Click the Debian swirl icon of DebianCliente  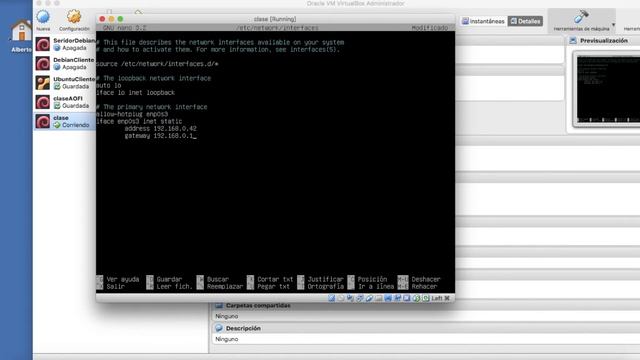tap(43, 63)
